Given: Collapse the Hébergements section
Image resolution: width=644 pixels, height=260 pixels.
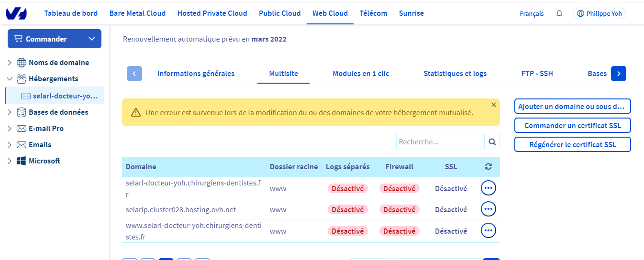Looking at the screenshot, I should pyautogui.click(x=10, y=79).
